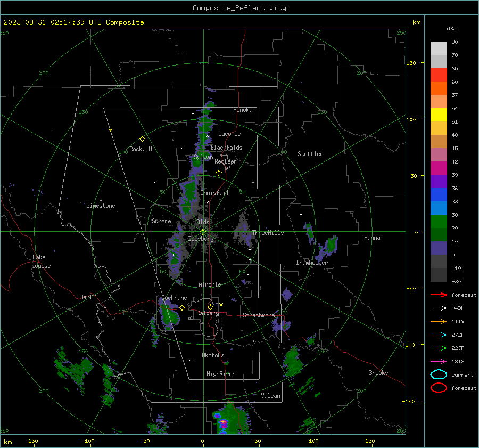Click the '2023/08/31 02:17:39 UTC Composite' timestamp
479x448 pixels.
click(73, 22)
